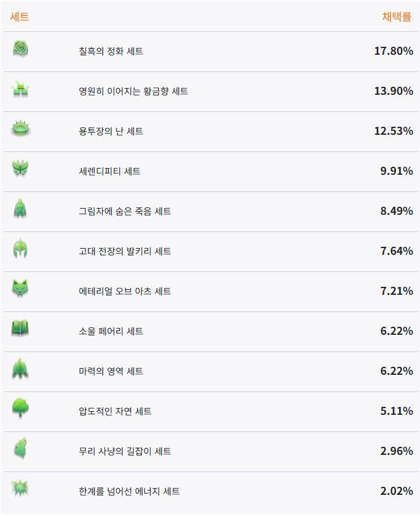Click the 용투장의 난 세트 spiked icon

pyautogui.click(x=20, y=129)
